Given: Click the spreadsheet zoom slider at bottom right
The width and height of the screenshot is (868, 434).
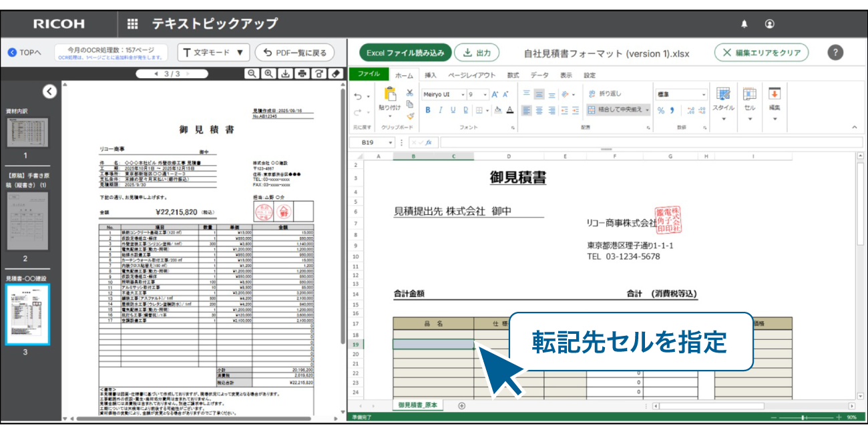Looking at the screenshot, I should pos(804,417).
